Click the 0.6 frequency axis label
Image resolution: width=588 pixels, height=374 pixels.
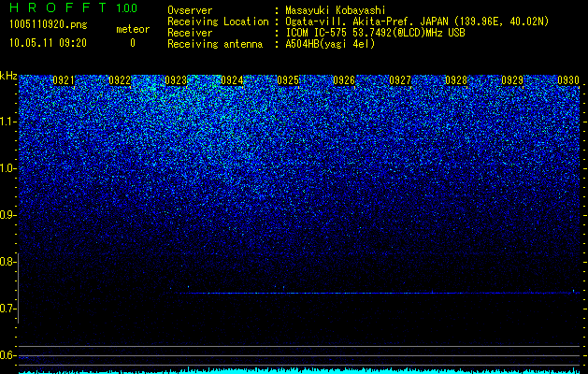[8, 355]
